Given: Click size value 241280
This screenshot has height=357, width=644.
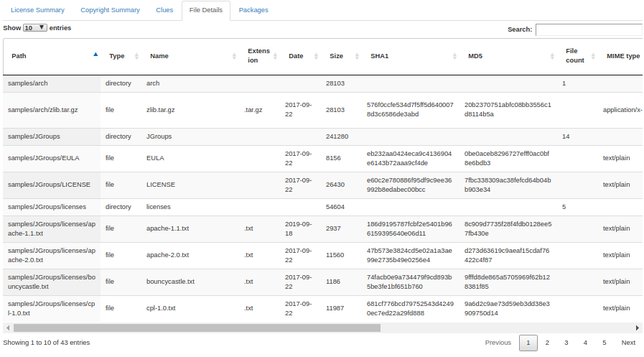Looking at the screenshot, I should tap(337, 136).
